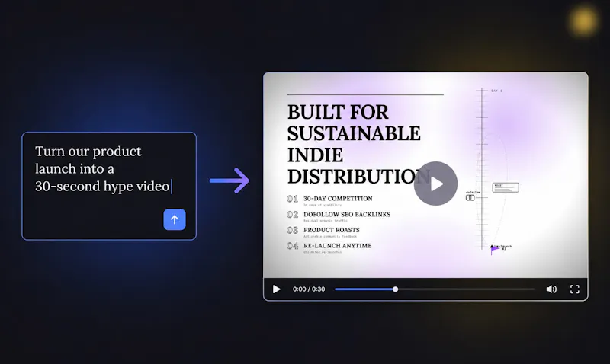Click the video progress slider handle

click(x=395, y=289)
